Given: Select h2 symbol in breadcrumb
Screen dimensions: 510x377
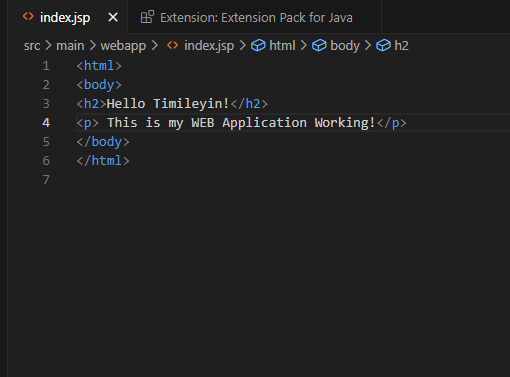Looking at the screenshot, I should 401,46.
